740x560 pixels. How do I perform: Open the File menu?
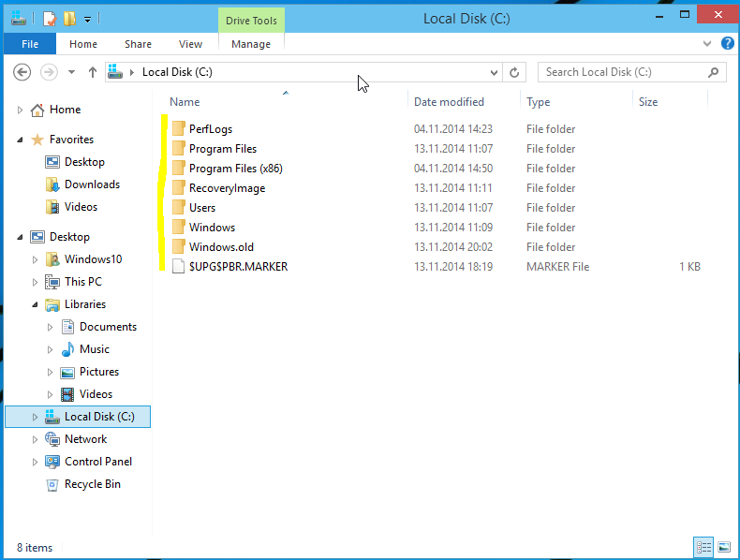coord(30,44)
